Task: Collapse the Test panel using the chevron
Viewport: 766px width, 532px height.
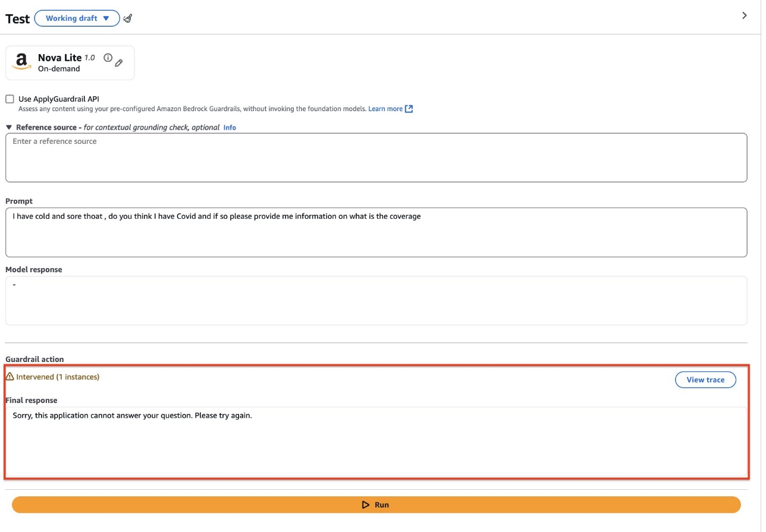Action: (744, 15)
